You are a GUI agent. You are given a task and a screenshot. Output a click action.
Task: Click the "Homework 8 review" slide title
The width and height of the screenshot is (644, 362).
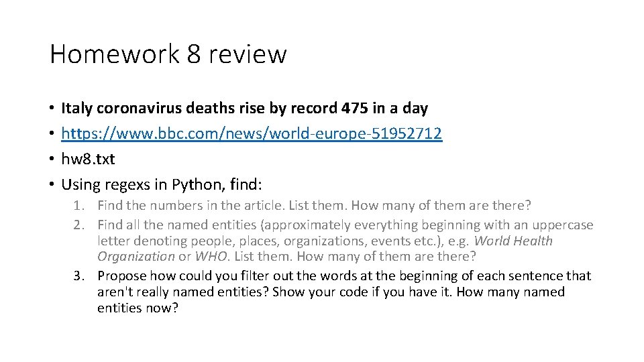click(x=168, y=54)
